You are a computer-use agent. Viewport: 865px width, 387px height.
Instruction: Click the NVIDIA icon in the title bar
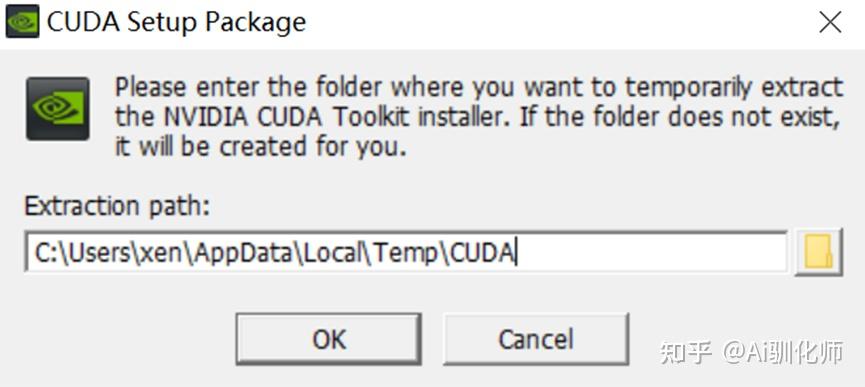pos(23,21)
